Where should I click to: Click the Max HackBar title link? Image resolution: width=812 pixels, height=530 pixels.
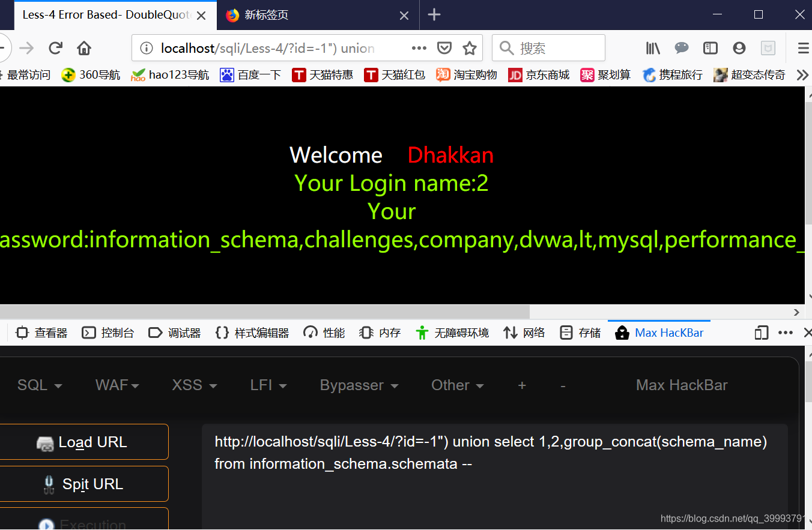(682, 385)
